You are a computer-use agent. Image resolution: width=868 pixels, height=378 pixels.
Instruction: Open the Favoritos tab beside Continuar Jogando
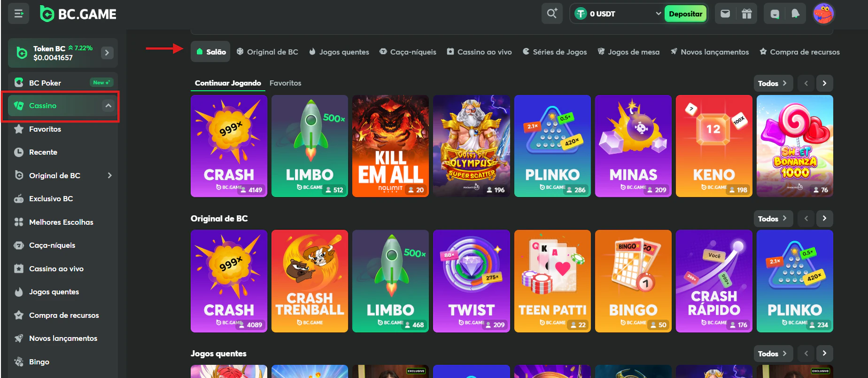[x=286, y=83]
